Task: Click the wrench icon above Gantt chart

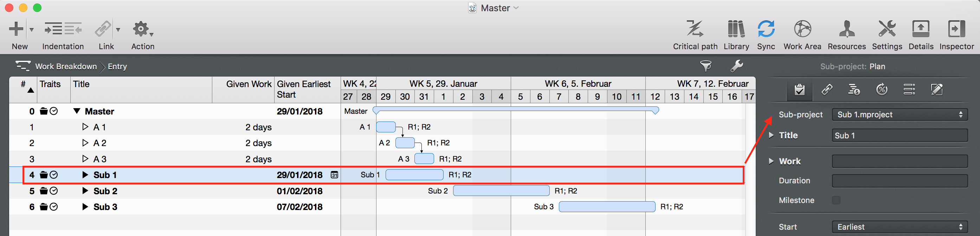Action: tap(736, 66)
